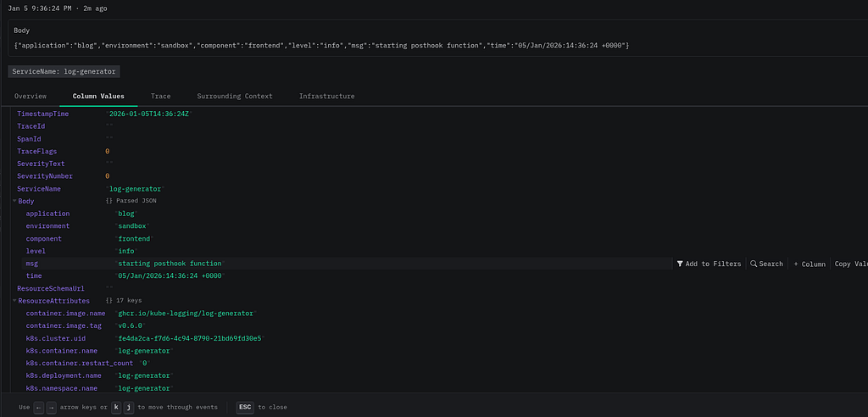
Task: Click the SeverityText field
Action: click(41, 164)
